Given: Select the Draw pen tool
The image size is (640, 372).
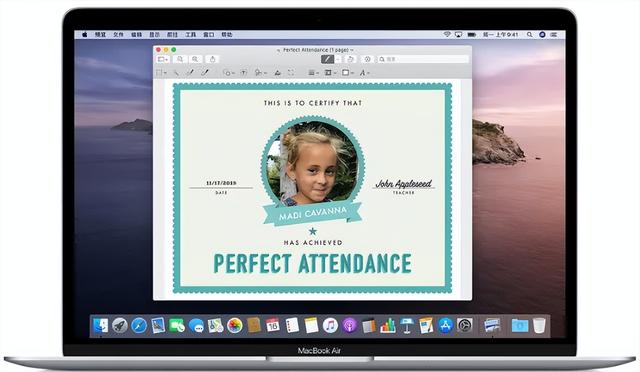Looking at the screenshot, I should 205,73.
